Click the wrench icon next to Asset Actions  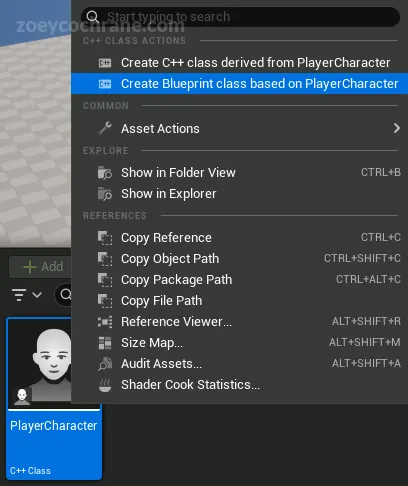click(x=105, y=128)
